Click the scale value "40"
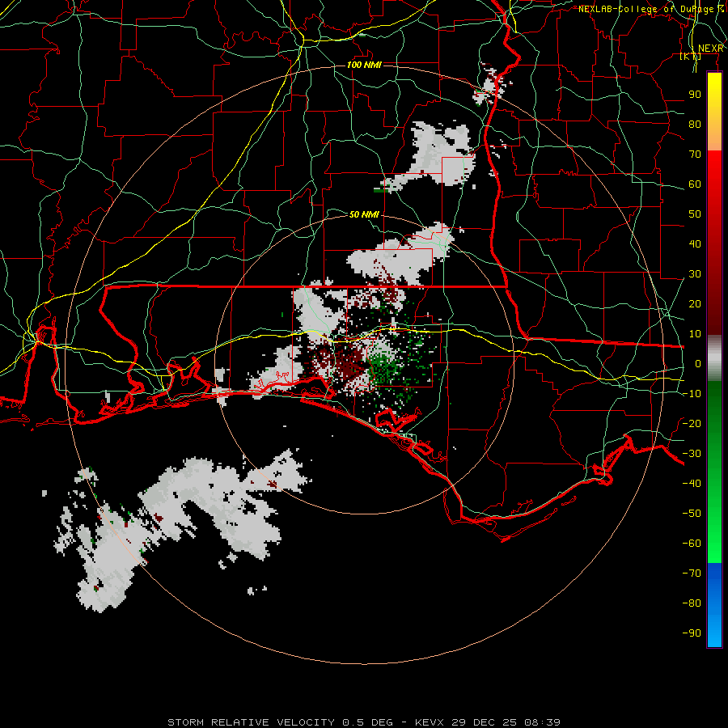Screen dimensions: 728x728 695,244
